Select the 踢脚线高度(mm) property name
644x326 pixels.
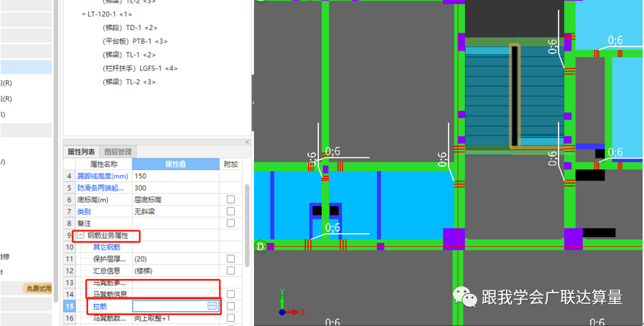pyautogui.click(x=102, y=176)
